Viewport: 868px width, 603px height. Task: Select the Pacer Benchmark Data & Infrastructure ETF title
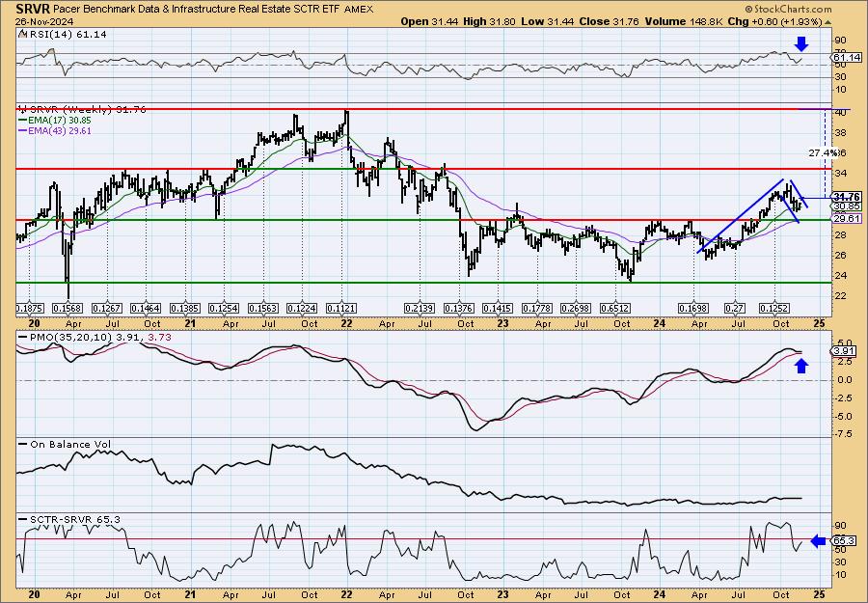pyautogui.click(x=198, y=10)
